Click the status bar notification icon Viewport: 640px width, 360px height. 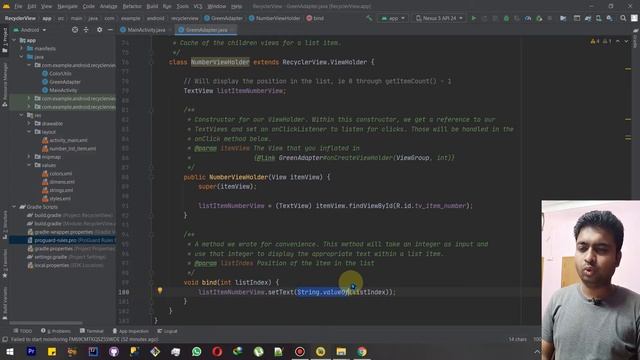tap(5, 340)
